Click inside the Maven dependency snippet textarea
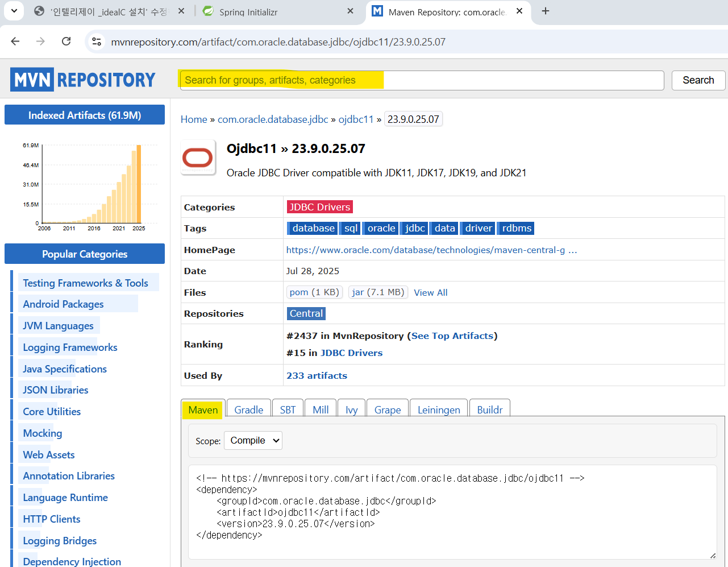This screenshot has height=567, width=728. (452, 512)
